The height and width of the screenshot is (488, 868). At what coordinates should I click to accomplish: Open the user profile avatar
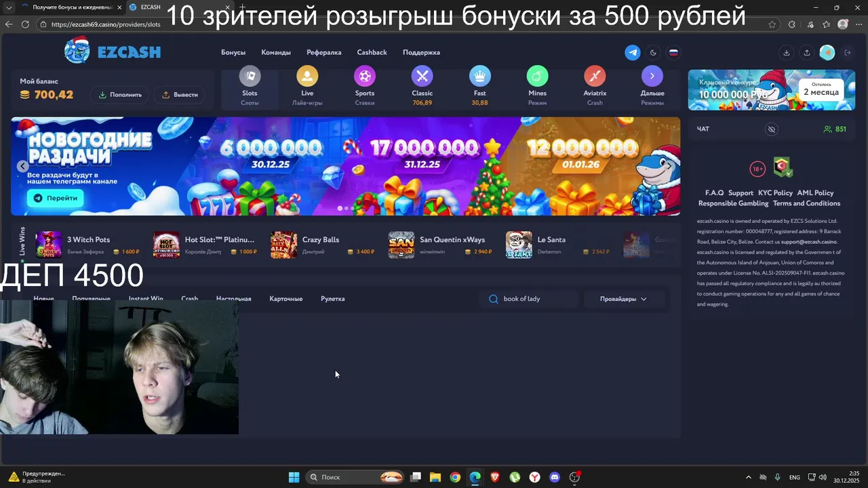pos(827,52)
